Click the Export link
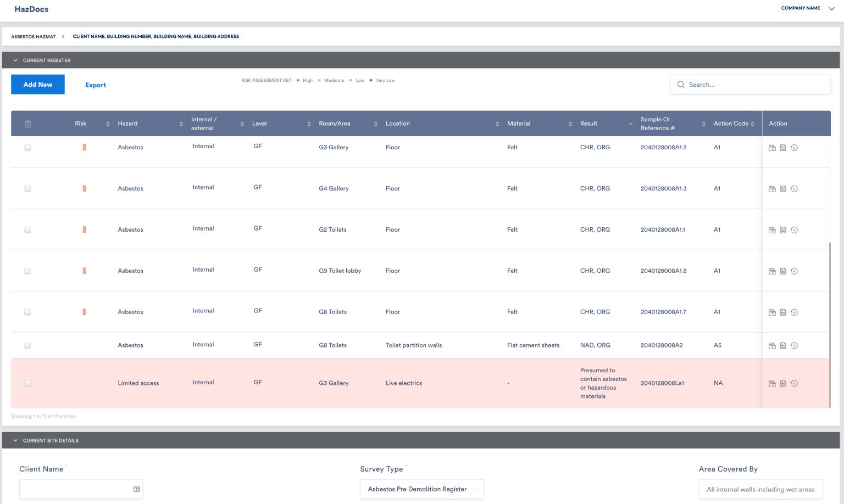This screenshot has height=504, width=844. click(x=95, y=85)
